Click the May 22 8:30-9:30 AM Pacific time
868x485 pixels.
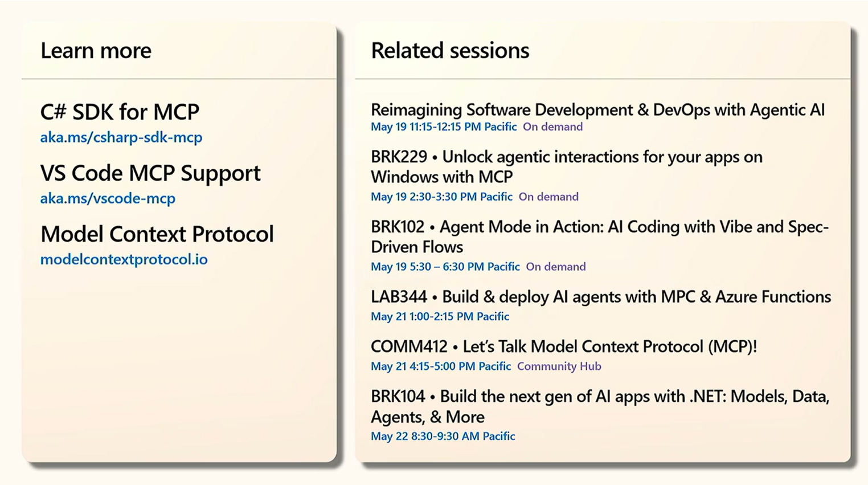click(x=443, y=436)
